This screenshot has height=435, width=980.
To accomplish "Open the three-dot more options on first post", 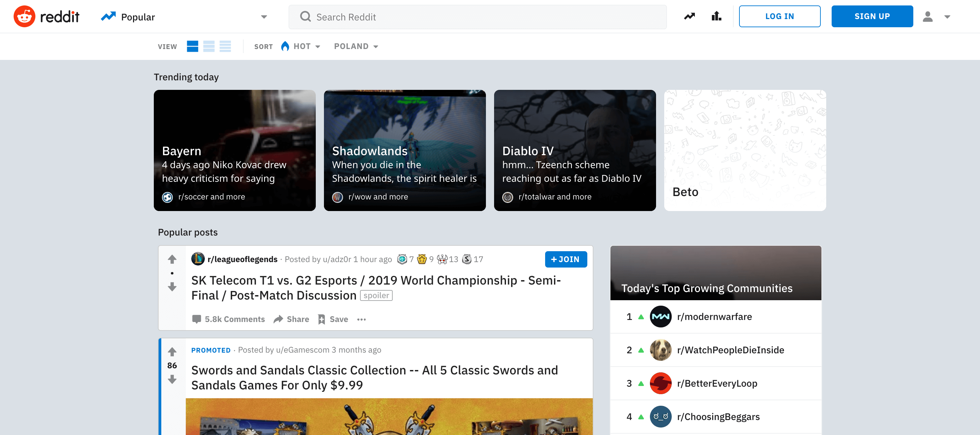I will [x=361, y=319].
